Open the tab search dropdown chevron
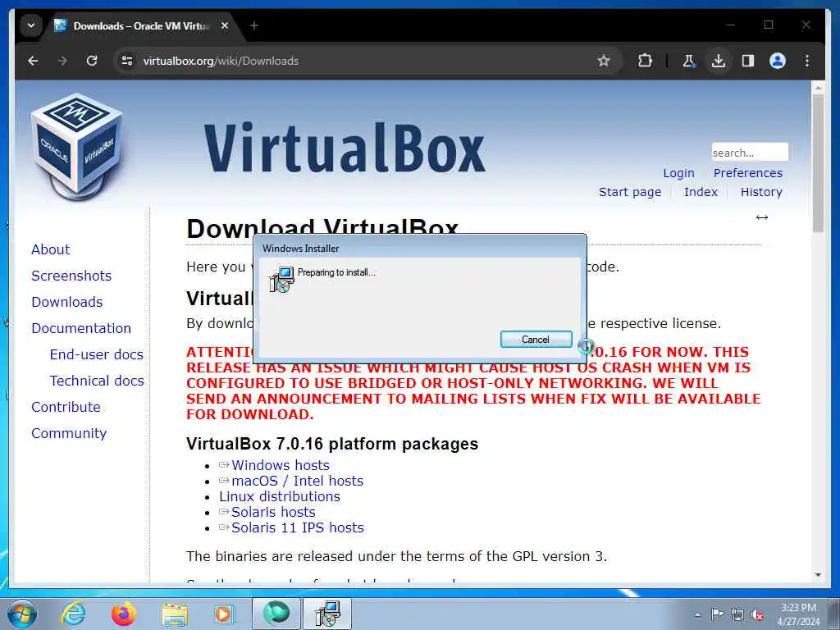This screenshot has width=840, height=630. tap(31, 25)
